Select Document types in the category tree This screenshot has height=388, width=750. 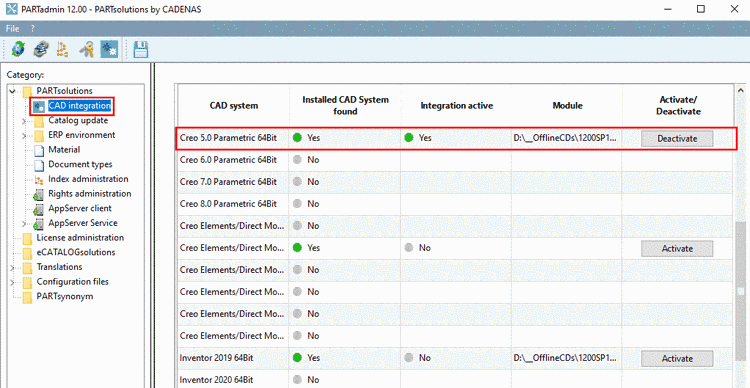point(80,164)
